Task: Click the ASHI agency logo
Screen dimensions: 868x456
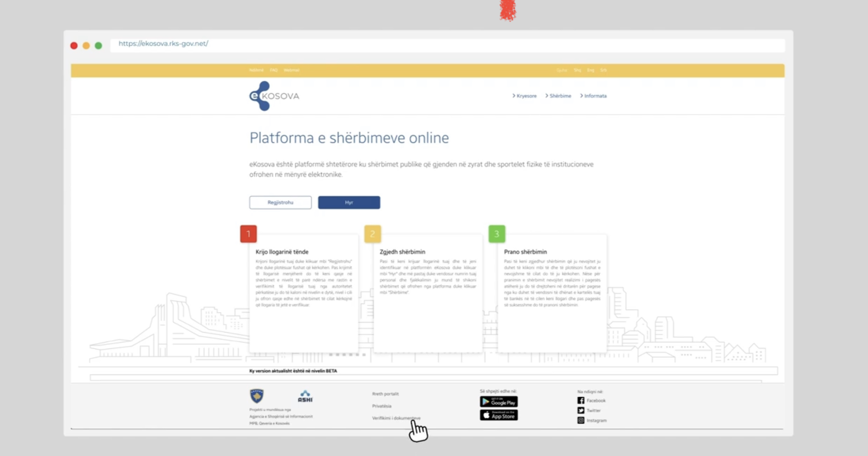Action: (305, 396)
